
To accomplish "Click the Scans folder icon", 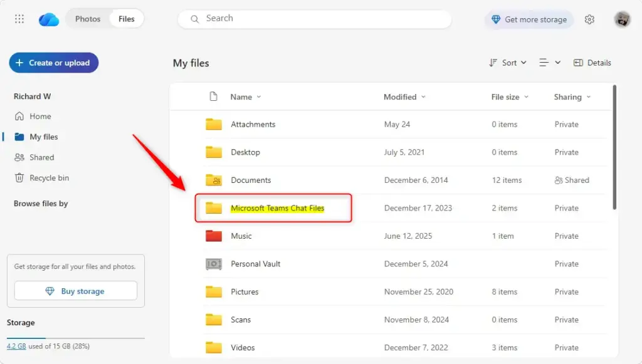I will click(x=214, y=320).
